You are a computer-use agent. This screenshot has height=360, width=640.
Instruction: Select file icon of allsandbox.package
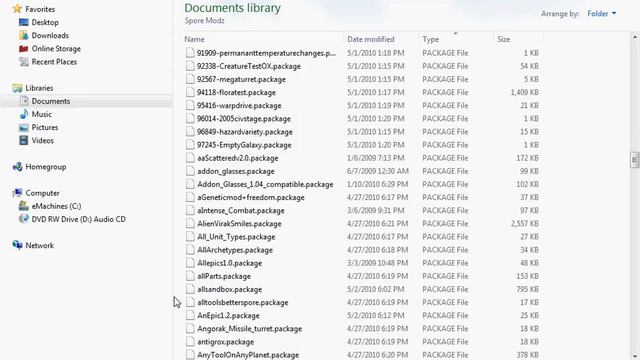[190, 289]
